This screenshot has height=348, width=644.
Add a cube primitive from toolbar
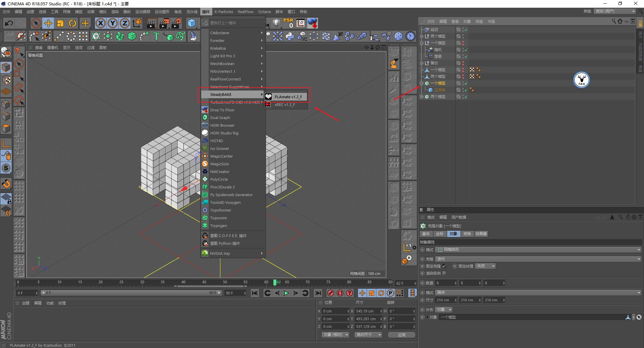point(192,23)
